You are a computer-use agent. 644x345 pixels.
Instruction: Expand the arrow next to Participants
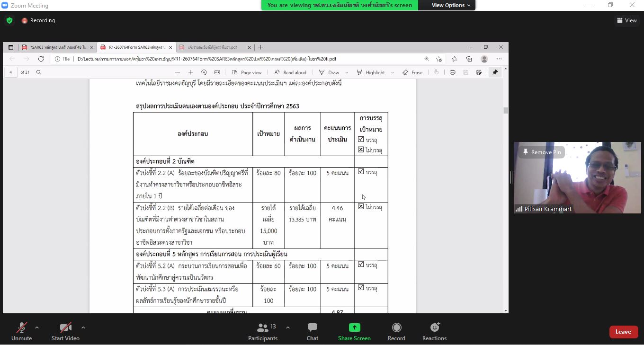tap(287, 327)
